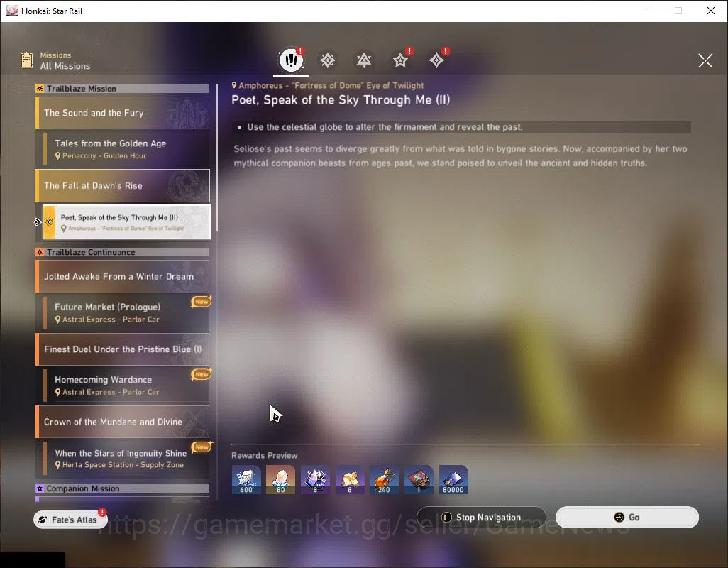Click the Fate's Atlas planet icon
This screenshot has width=728, height=568.
[43, 520]
